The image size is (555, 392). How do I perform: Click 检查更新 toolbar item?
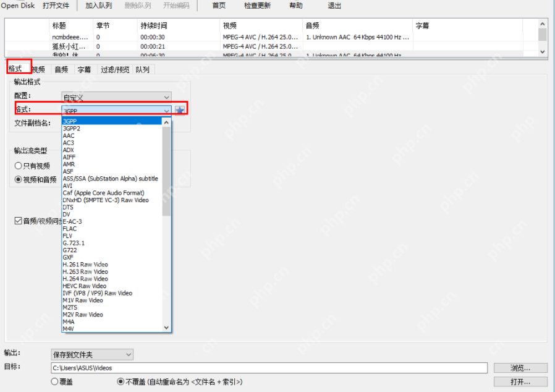tap(257, 6)
